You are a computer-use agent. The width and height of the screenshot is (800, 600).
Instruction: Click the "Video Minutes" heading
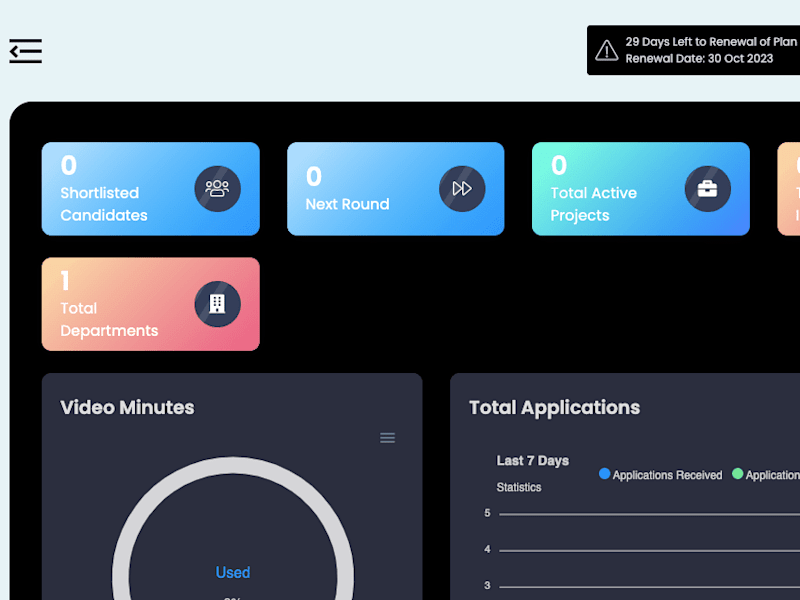127,408
